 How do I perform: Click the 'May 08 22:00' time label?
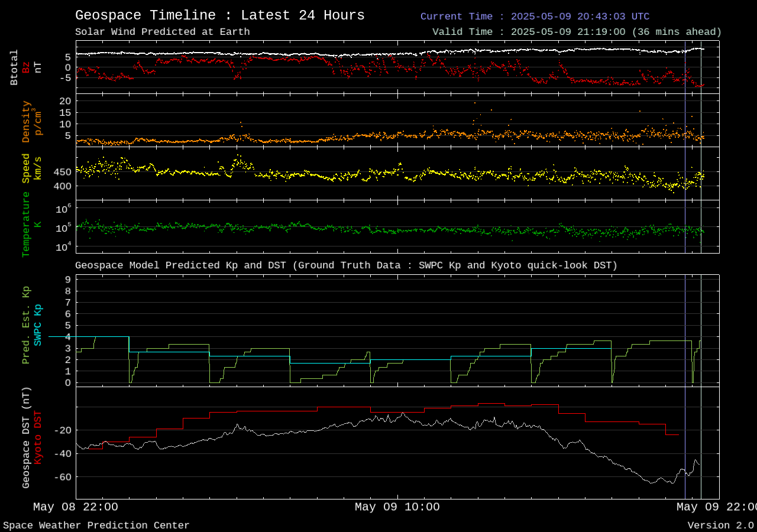pos(76,507)
